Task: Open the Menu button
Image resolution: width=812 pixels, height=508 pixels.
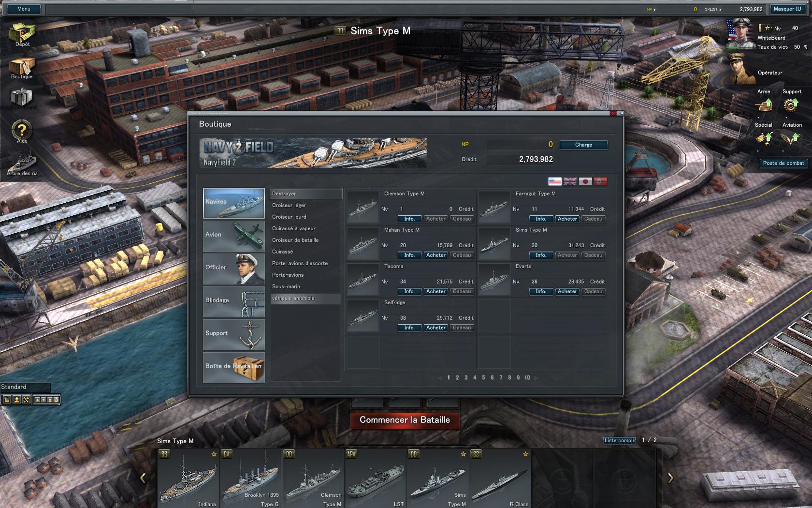Action: tap(23, 9)
